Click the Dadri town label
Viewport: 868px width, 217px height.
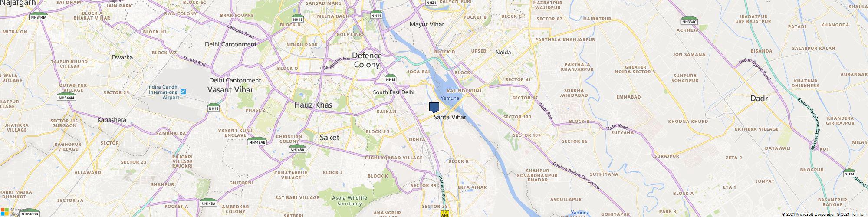(x=760, y=99)
